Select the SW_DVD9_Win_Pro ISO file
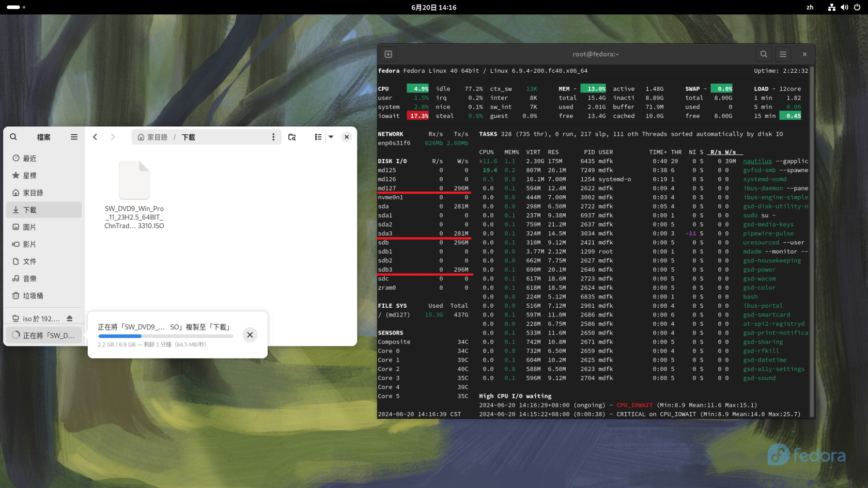 tap(134, 195)
